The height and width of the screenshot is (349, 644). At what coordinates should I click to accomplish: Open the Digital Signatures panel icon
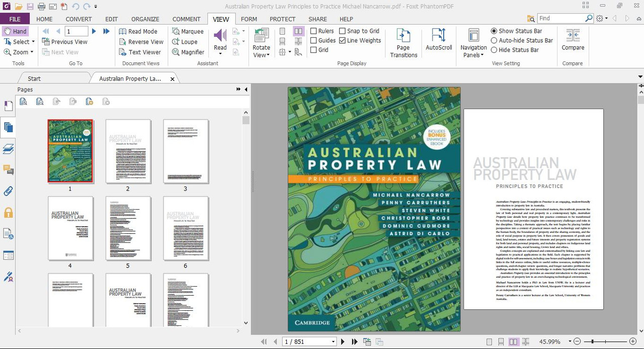tap(8, 277)
